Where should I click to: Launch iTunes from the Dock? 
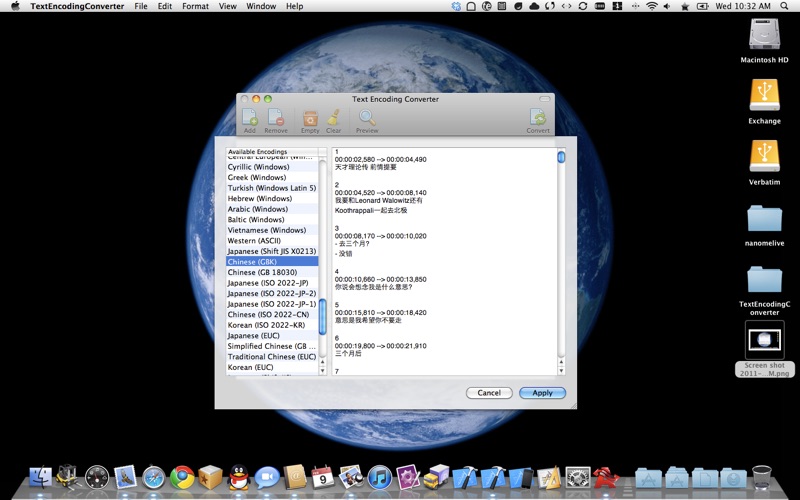pyautogui.click(x=380, y=478)
